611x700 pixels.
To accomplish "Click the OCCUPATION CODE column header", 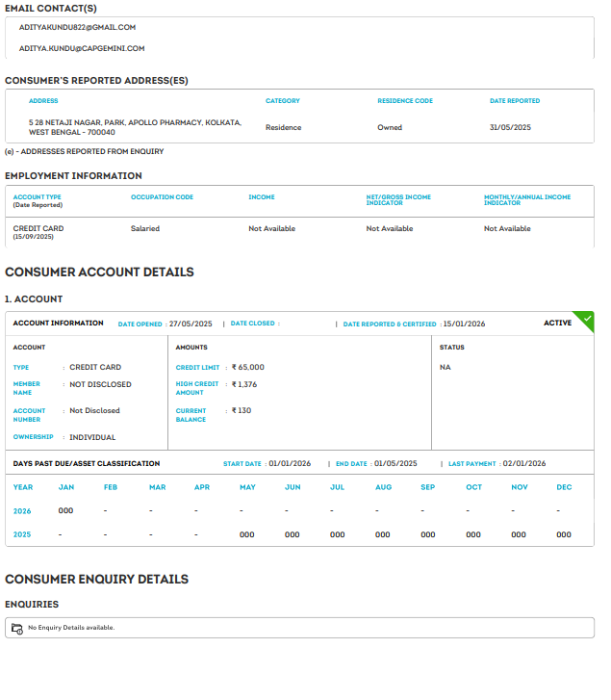I will tap(162, 197).
